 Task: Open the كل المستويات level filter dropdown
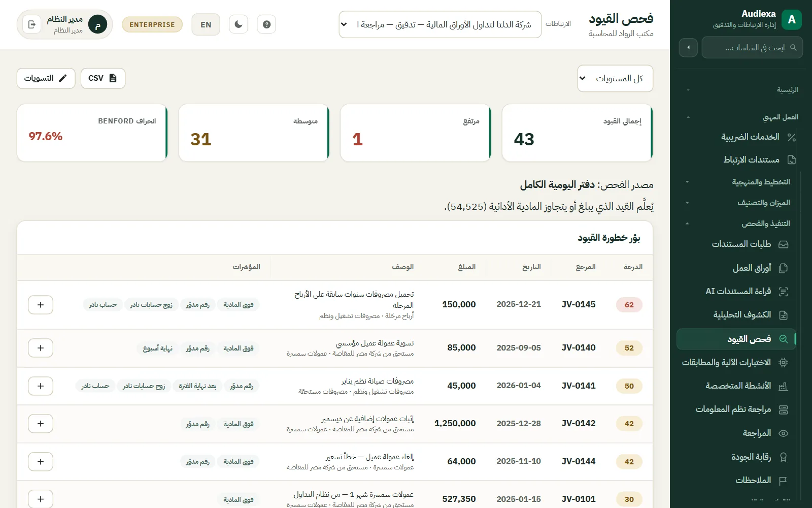(615, 78)
